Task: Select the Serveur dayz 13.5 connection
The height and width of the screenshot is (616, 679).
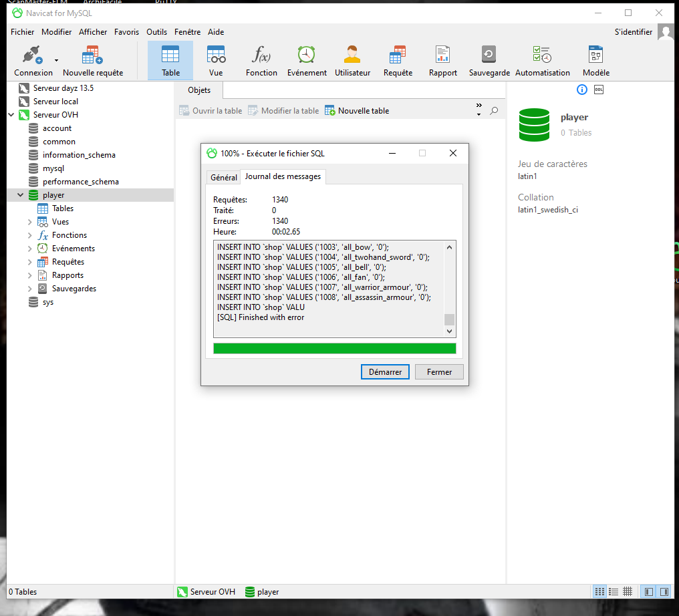Action: point(63,88)
